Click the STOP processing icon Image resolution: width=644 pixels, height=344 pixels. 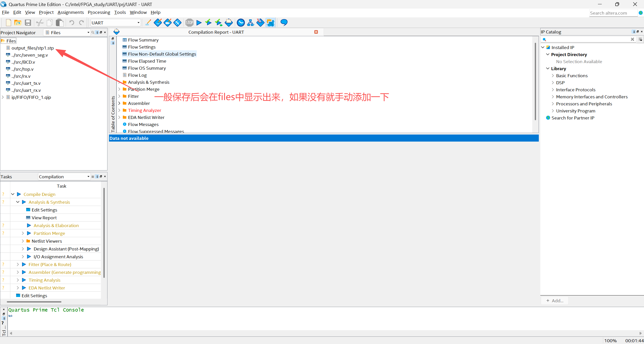point(190,23)
